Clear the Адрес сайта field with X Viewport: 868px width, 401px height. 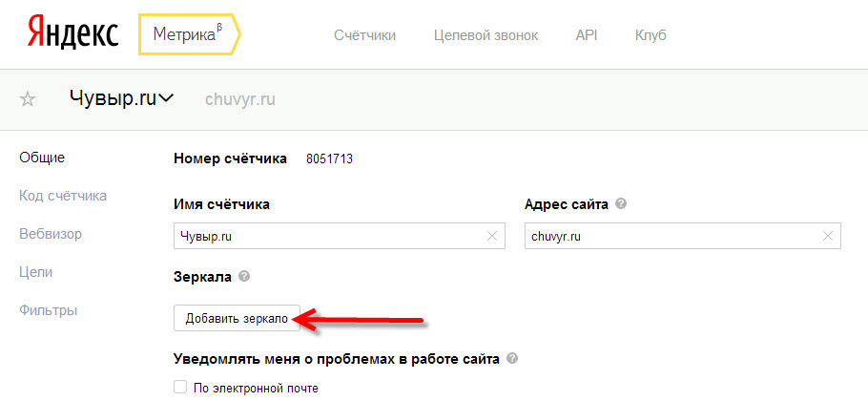[828, 237]
